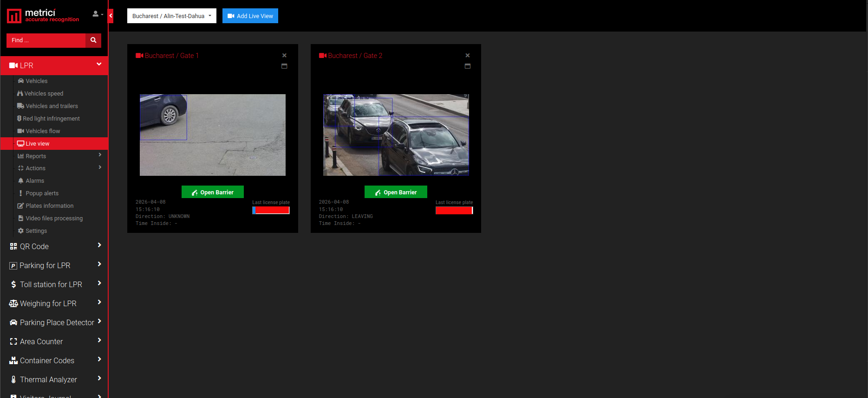The height and width of the screenshot is (398, 868).
Task: Click into the Find search field
Action: pos(46,40)
